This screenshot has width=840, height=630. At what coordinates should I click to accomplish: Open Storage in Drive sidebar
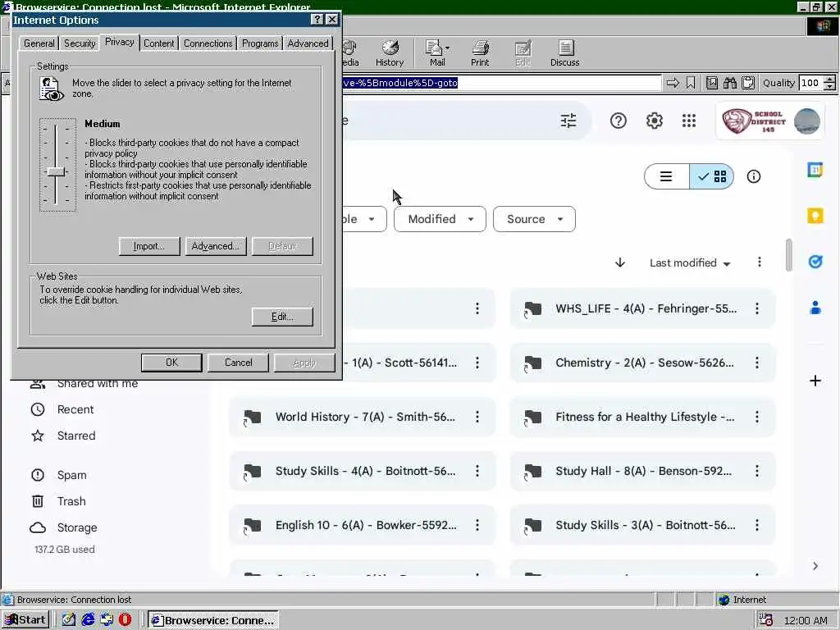click(x=77, y=527)
